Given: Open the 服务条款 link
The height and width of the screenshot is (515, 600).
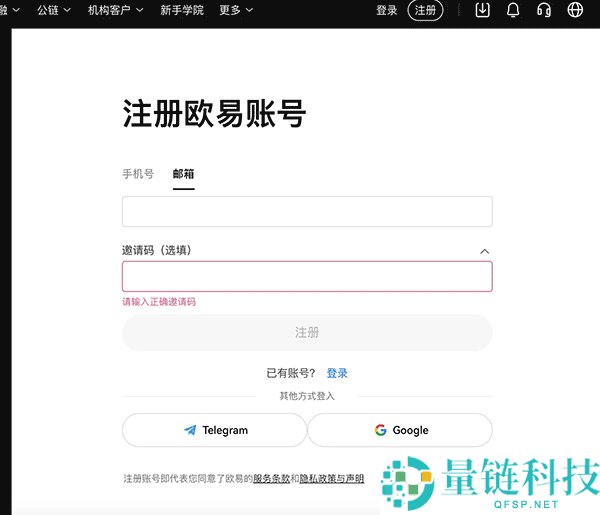Looking at the screenshot, I should coord(271,478).
